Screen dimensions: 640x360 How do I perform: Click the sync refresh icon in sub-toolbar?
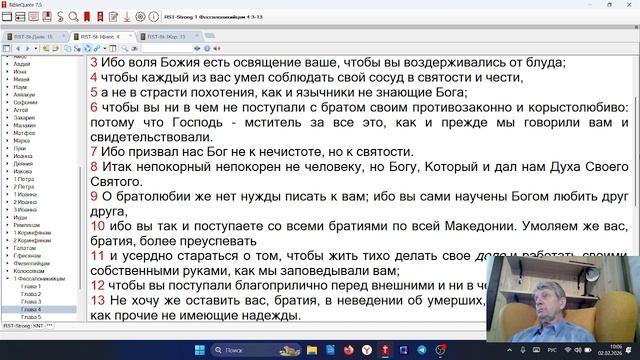(87, 49)
